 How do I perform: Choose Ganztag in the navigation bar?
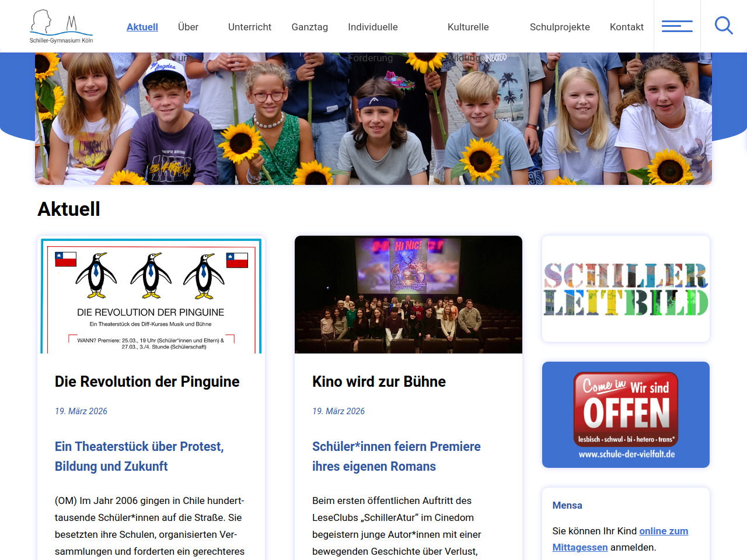[310, 27]
